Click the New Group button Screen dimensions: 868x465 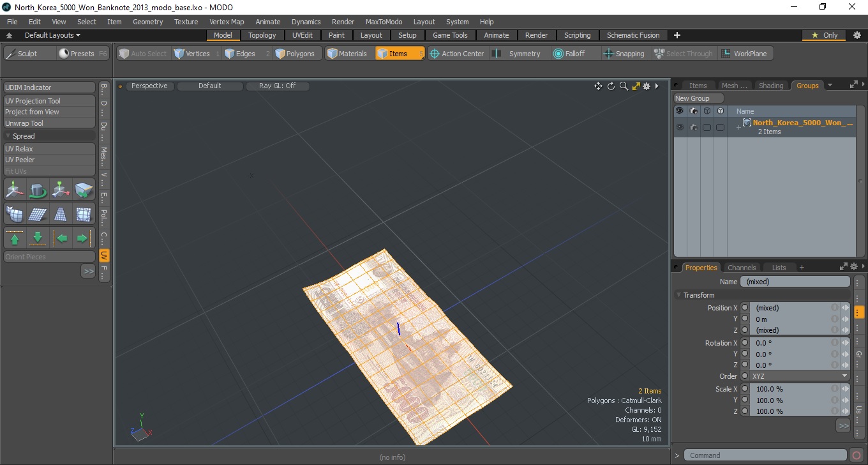tap(700, 98)
